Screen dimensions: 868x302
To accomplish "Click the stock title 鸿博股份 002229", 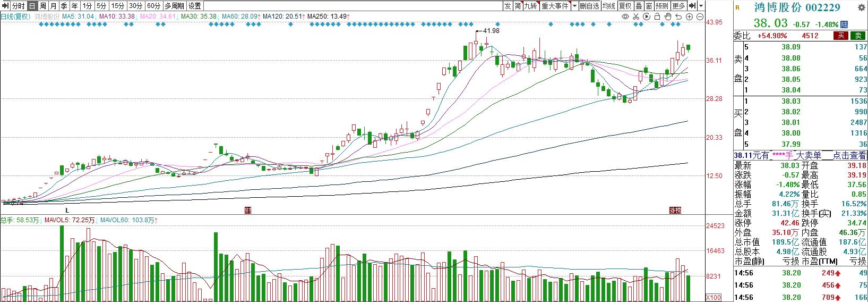I will [x=797, y=7].
